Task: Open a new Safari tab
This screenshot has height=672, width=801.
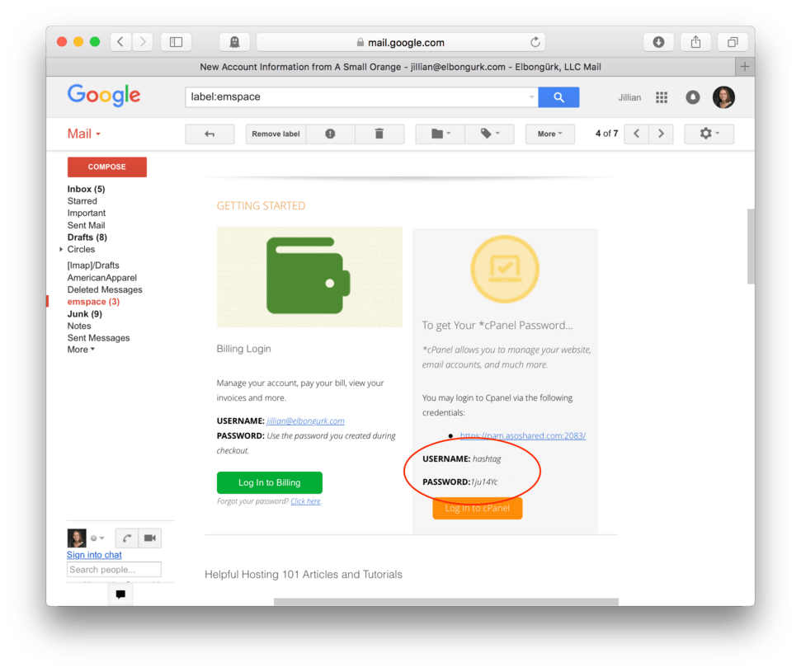Action: point(745,67)
